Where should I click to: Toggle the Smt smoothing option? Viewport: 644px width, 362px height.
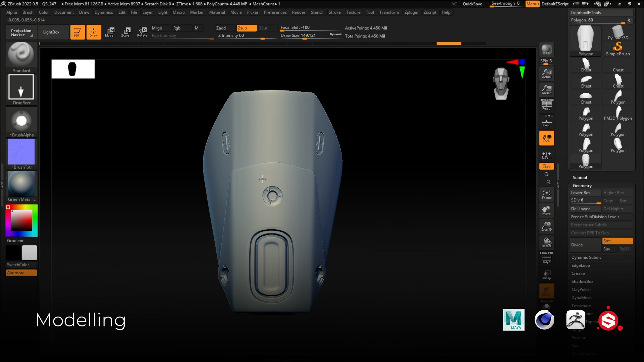click(x=617, y=241)
